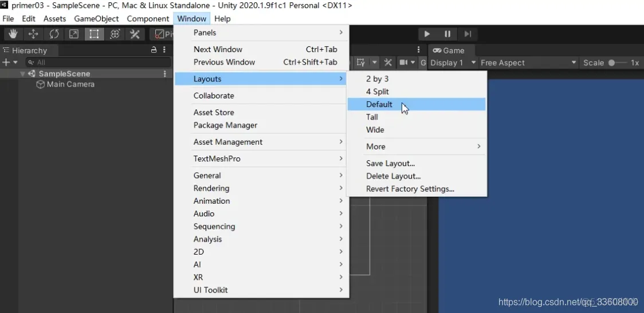The image size is (644, 313).
Task: Focus the Hierarchy search field
Action: [98, 62]
